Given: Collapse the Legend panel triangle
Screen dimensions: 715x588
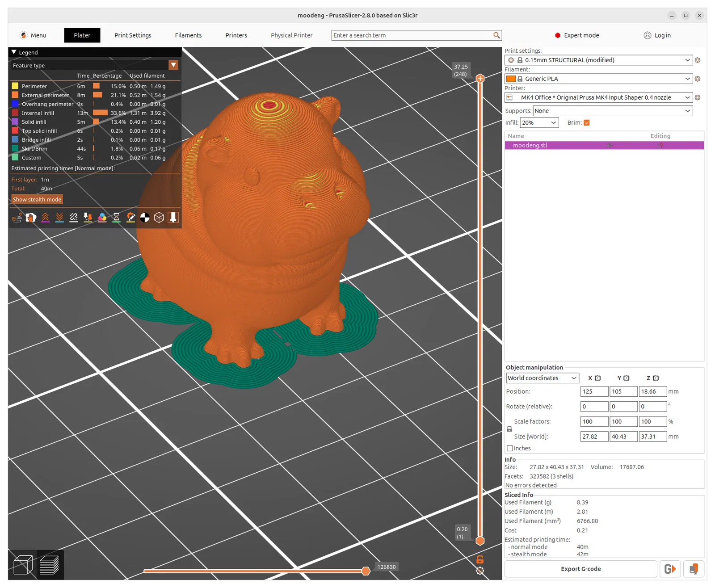Looking at the screenshot, I should tap(14, 52).
